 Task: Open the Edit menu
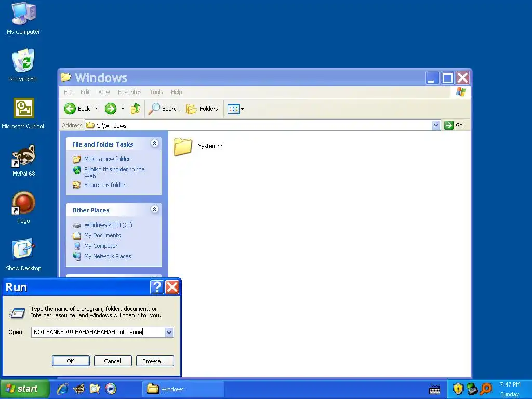[85, 92]
